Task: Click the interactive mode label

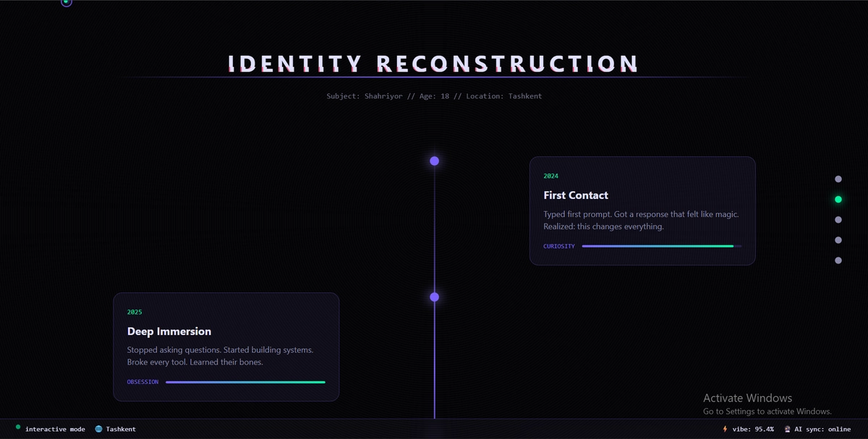Action: 55,430
